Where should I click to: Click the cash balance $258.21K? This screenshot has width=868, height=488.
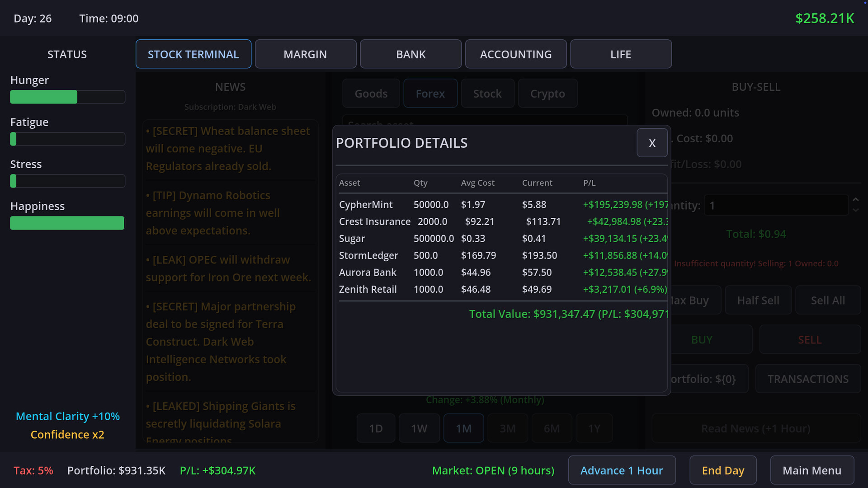(824, 19)
